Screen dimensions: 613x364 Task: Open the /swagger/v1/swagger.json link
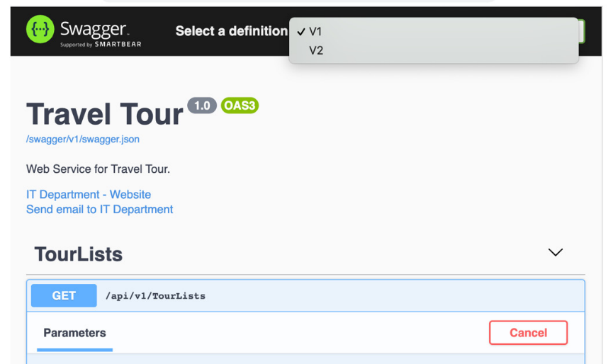pos(83,140)
